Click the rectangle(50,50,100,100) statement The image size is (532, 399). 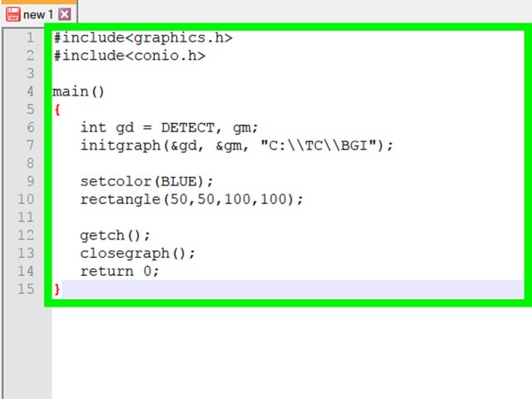[192, 199]
